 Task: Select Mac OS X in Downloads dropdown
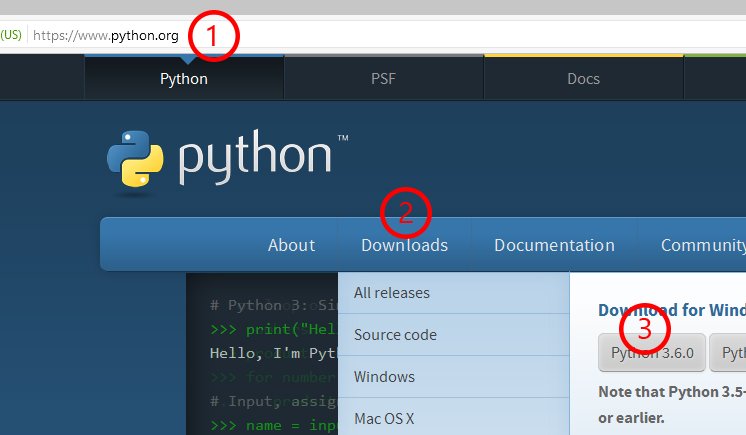coord(453,417)
